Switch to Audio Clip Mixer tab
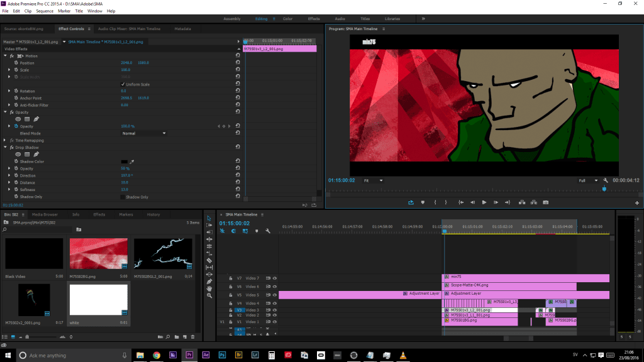Image resolution: width=644 pixels, height=362 pixels. 130,29
